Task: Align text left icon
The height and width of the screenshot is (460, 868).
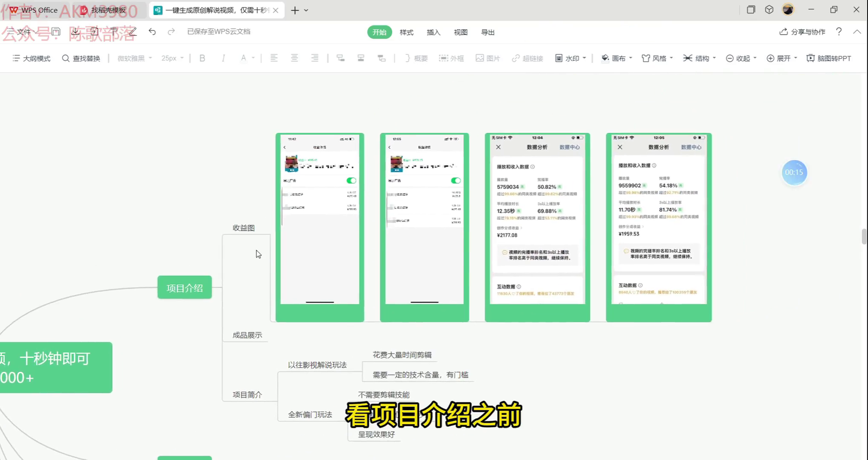Action: pos(274,58)
